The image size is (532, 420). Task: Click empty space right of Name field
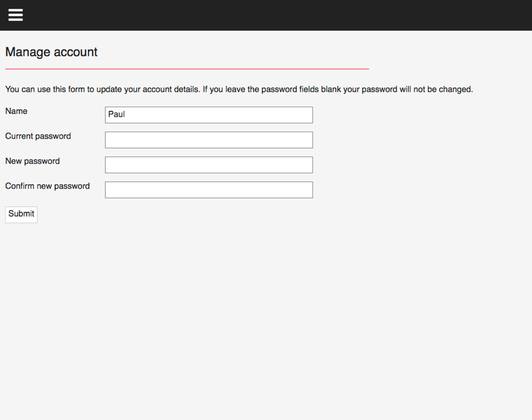point(421,115)
